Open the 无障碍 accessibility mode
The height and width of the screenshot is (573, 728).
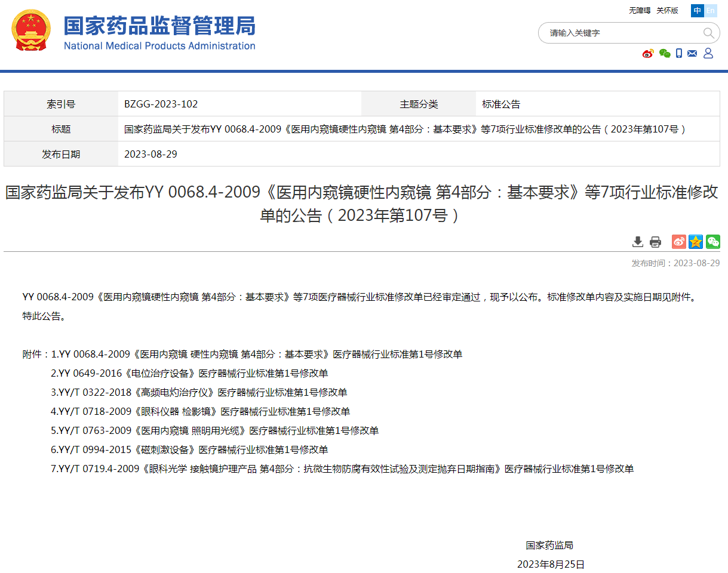pyautogui.click(x=640, y=11)
